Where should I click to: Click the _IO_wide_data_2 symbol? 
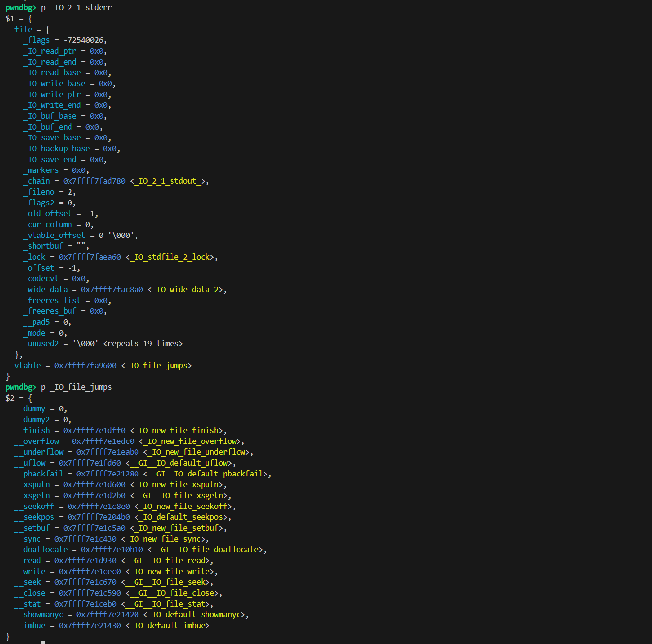[187, 290]
